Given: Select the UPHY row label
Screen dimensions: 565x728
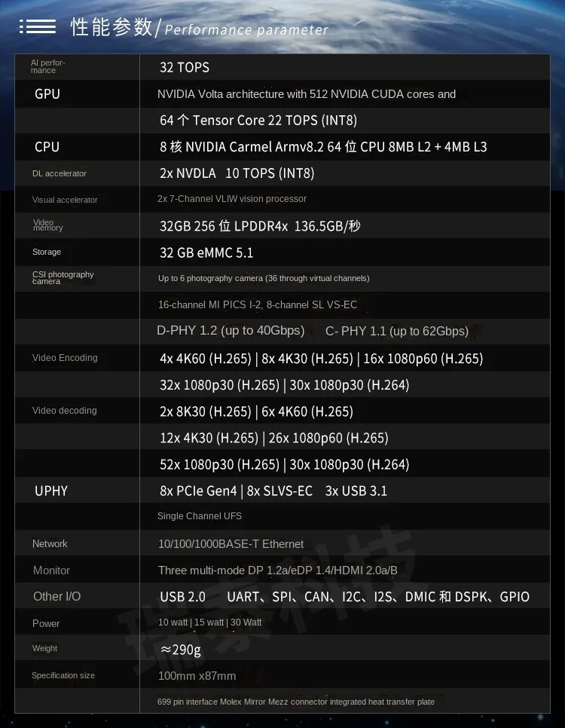Looking at the screenshot, I should [x=51, y=491].
